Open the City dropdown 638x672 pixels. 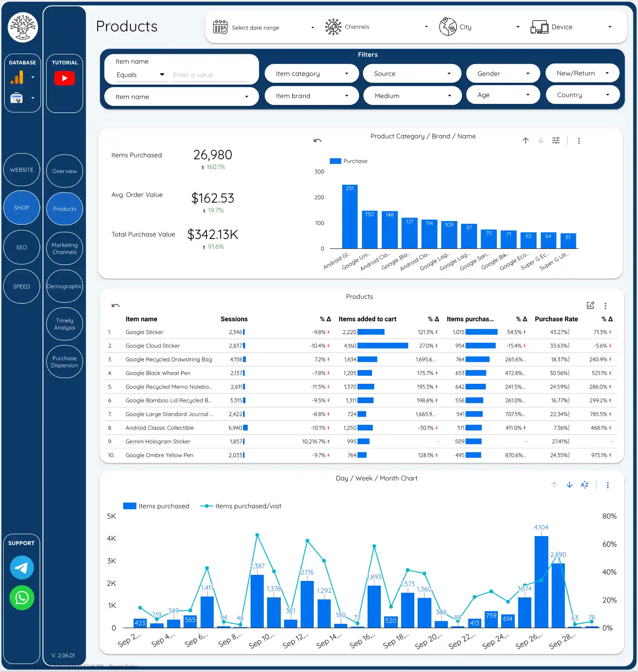coord(480,27)
